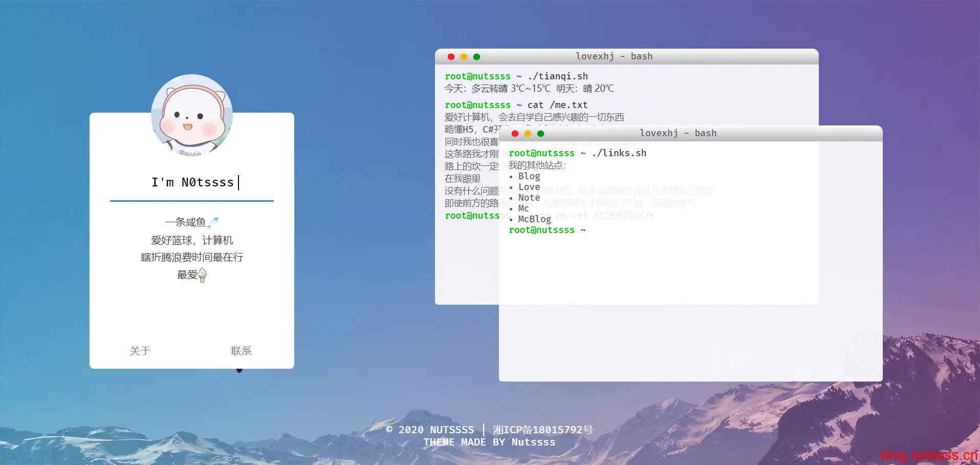
Task: Open the Note link in the site list
Action: [529, 198]
